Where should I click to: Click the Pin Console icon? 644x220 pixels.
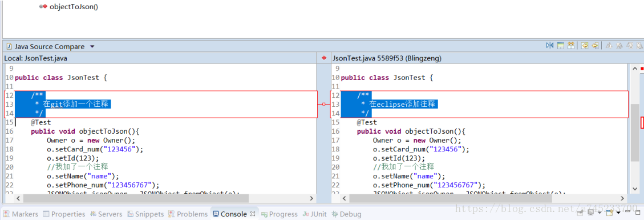[580, 213]
